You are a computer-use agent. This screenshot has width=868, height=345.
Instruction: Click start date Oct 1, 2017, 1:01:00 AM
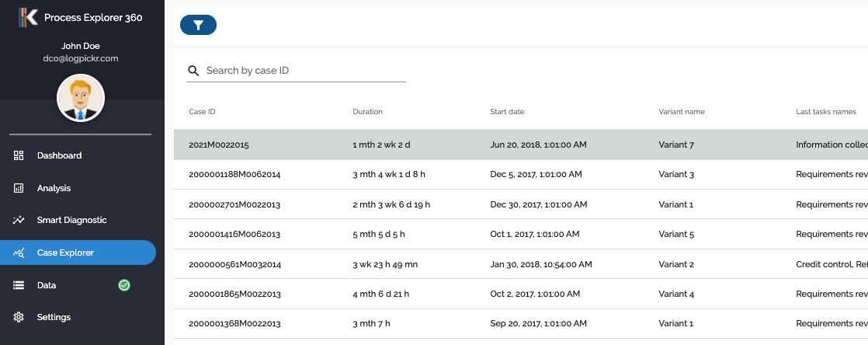tap(535, 234)
